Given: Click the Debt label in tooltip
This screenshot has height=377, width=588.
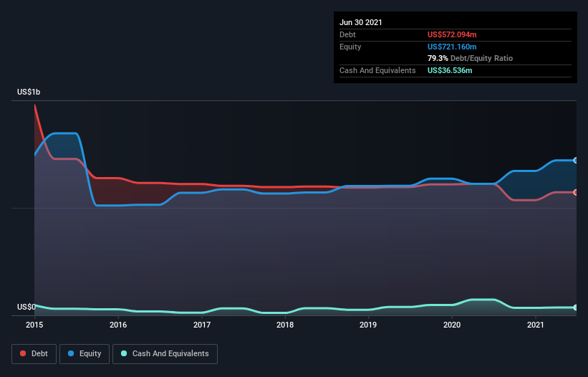Looking at the screenshot, I should [x=347, y=34].
